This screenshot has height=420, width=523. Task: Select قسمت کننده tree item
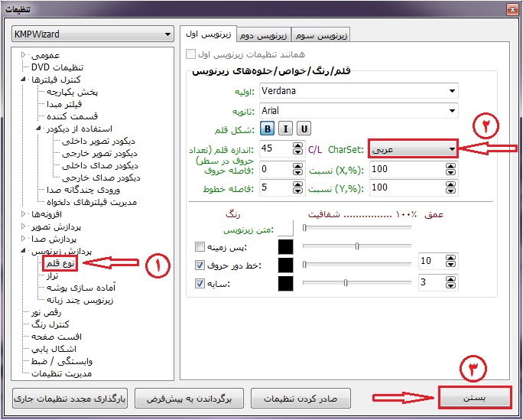click(72, 116)
